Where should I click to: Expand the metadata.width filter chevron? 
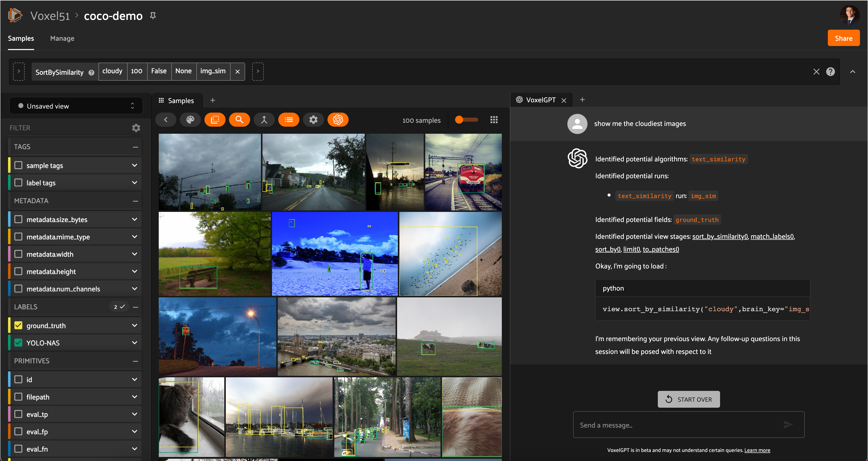click(134, 254)
